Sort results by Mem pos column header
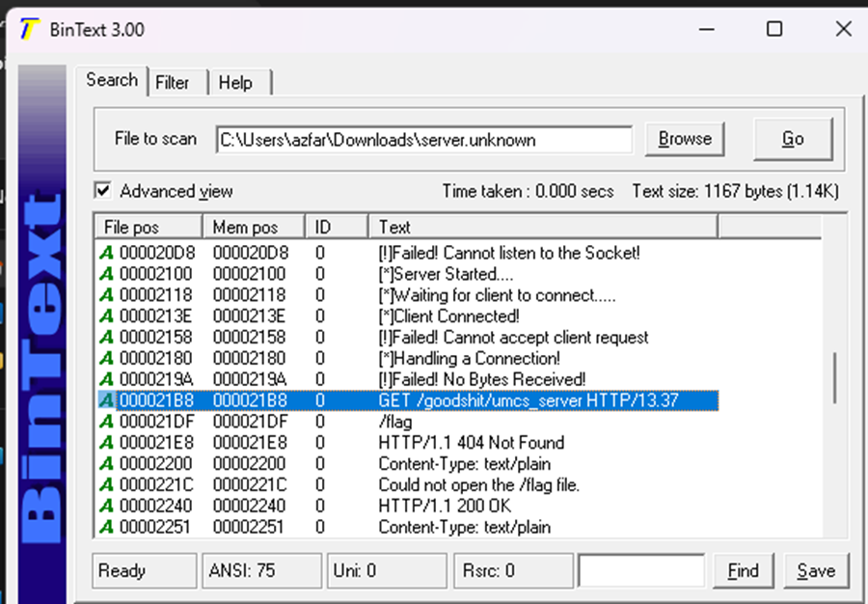Image resolution: width=868 pixels, height=604 pixels. [254, 228]
